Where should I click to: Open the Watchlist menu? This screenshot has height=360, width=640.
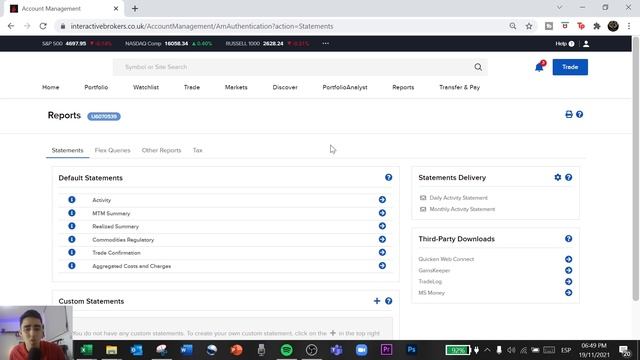pyautogui.click(x=146, y=87)
